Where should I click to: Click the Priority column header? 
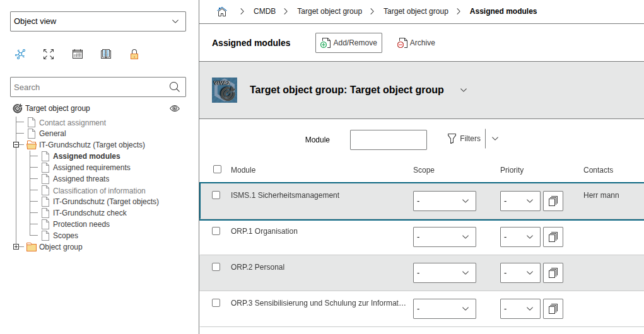[x=512, y=170]
